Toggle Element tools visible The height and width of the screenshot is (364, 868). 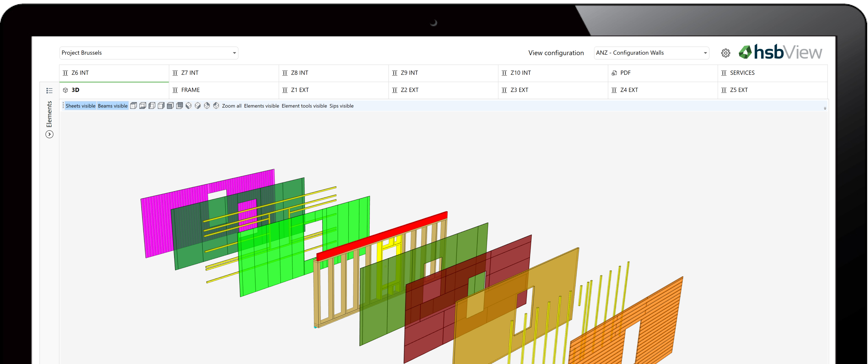304,106
